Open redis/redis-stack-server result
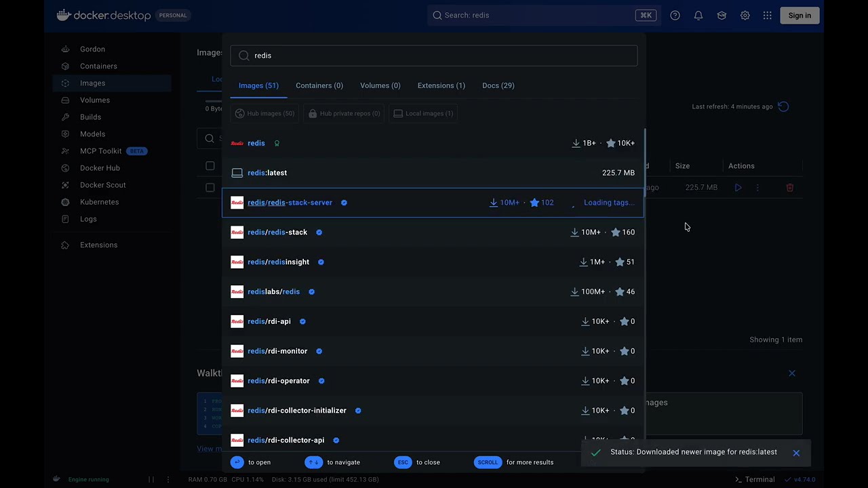The width and height of the screenshot is (868, 488). [x=433, y=203]
